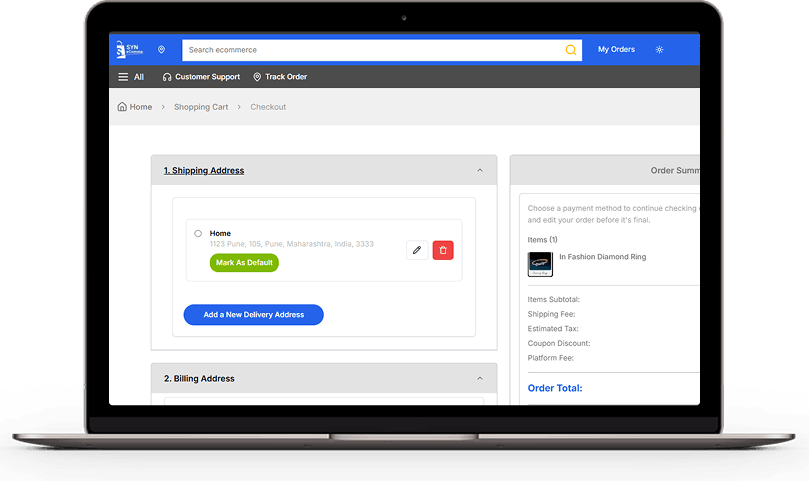The image size is (810, 482).
Task: Click the Checkout breadcrumb
Action: (x=268, y=107)
